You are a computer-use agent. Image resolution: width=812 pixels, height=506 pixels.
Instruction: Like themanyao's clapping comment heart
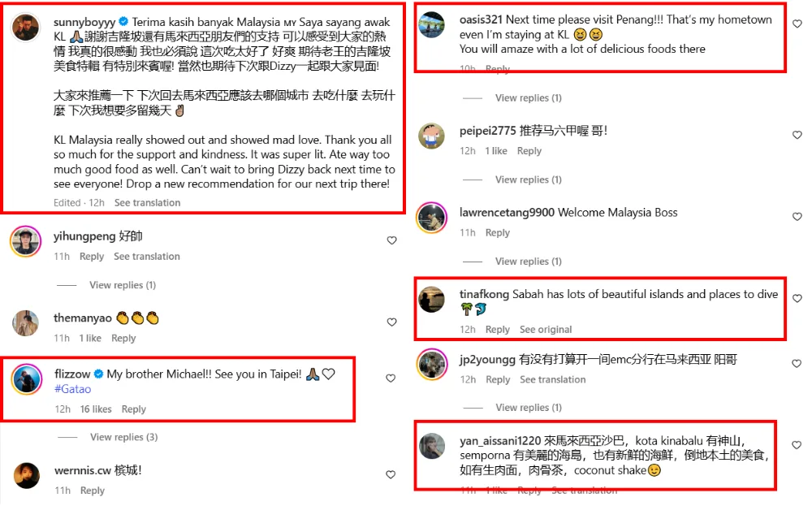(392, 322)
